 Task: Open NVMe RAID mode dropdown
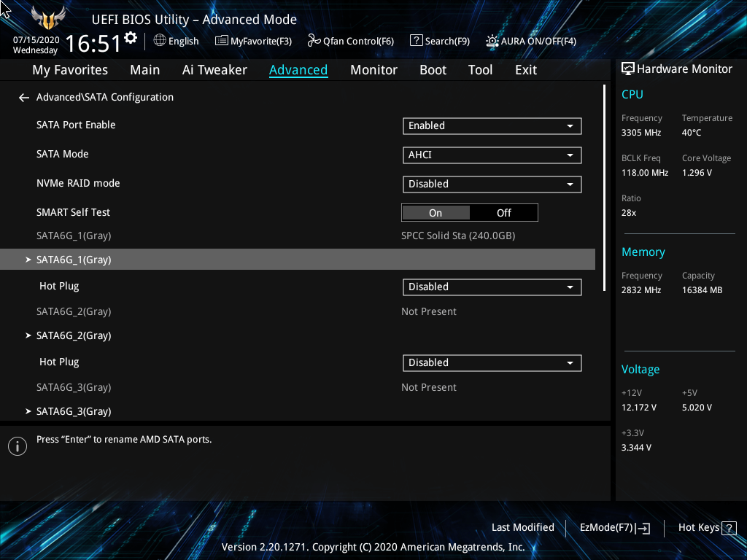click(x=492, y=184)
